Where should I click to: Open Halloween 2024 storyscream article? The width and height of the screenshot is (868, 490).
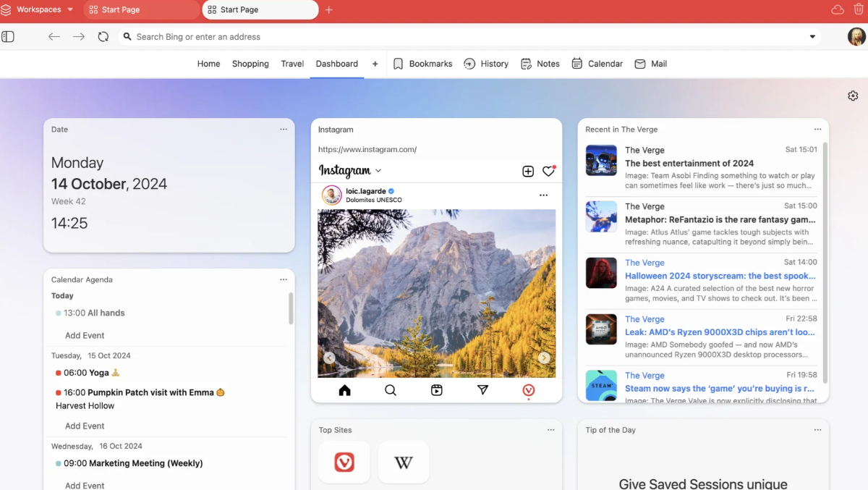click(720, 276)
